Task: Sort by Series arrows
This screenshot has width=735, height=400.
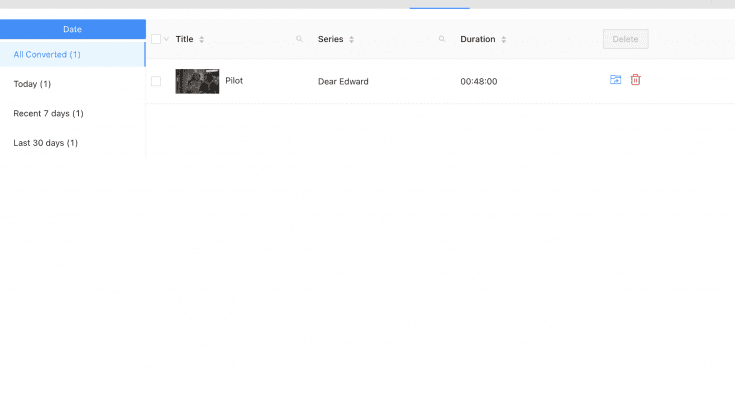Action: pos(352,39)
